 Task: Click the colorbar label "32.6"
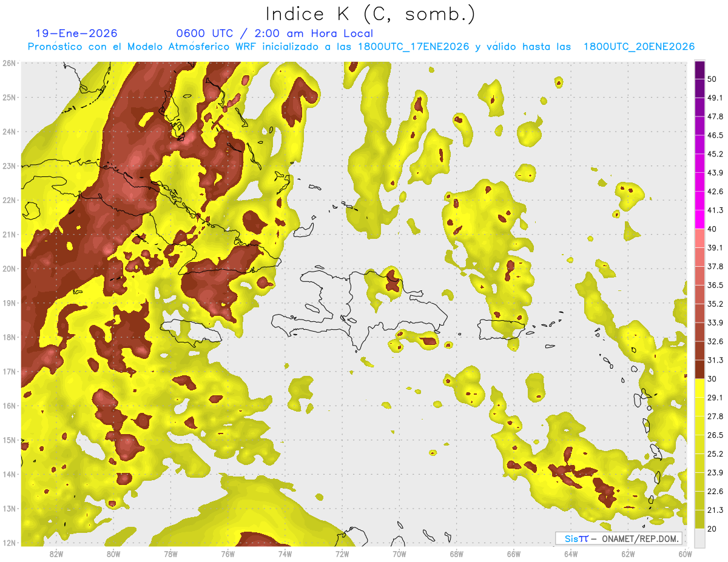(x=715, y=341)
